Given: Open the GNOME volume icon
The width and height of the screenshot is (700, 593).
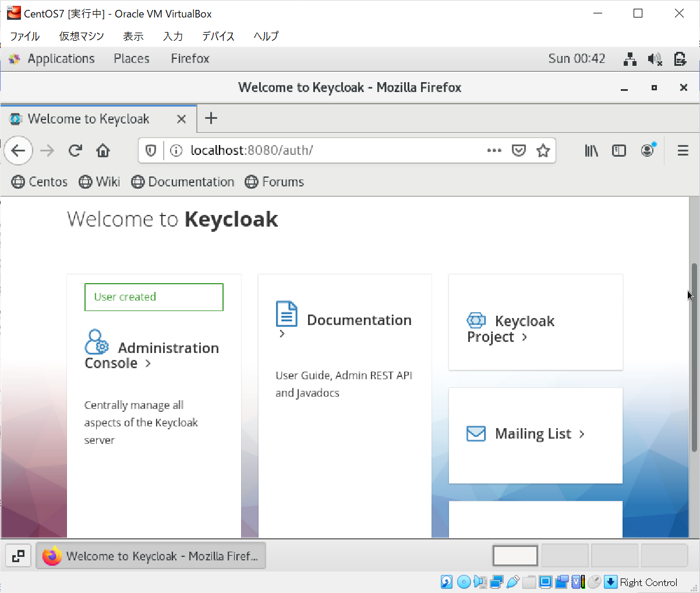Looking at the screenshot, I should [x=655, y=59].
